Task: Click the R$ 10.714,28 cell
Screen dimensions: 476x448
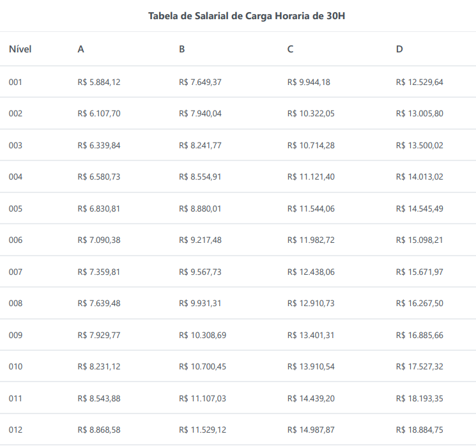Action: pyautogui.click(x=311, y=145)
